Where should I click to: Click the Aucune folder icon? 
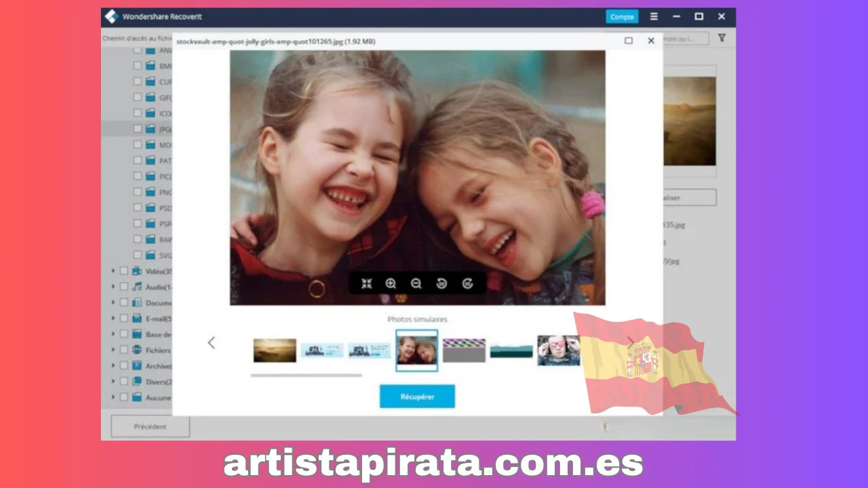[x=136, y=397]
